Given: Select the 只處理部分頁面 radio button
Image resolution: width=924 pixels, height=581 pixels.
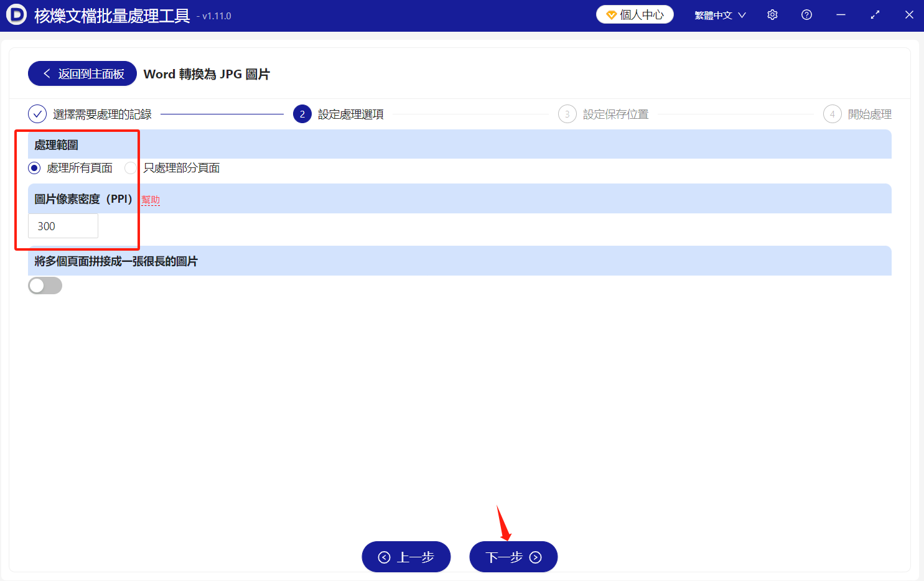Looking at the screenshot, I should [131, 168].
